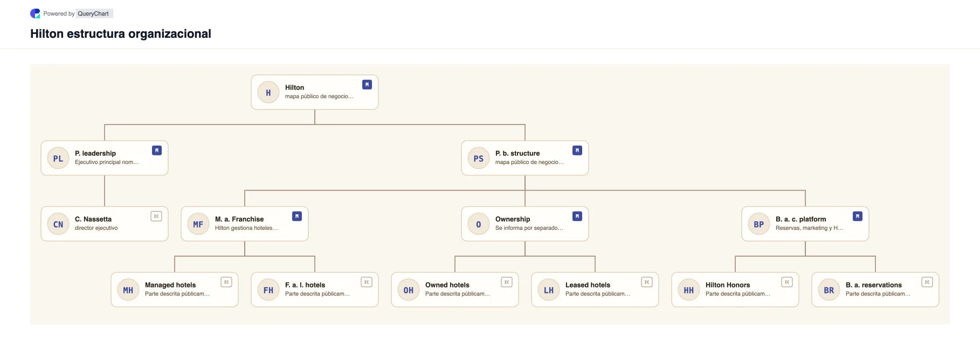Click the 'Se informa por separado…' subtitle
The width and height of the screenshot is (980, 355).
529,228
